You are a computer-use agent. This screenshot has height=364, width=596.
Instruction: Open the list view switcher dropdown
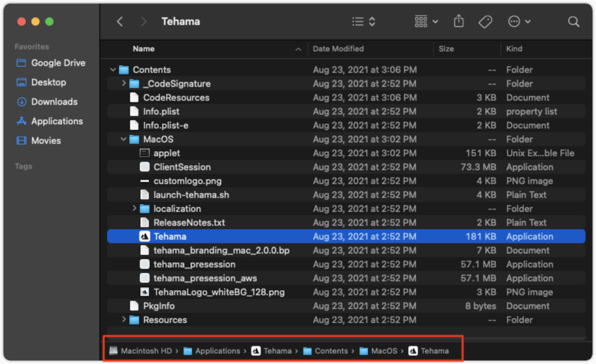[364, 22]
